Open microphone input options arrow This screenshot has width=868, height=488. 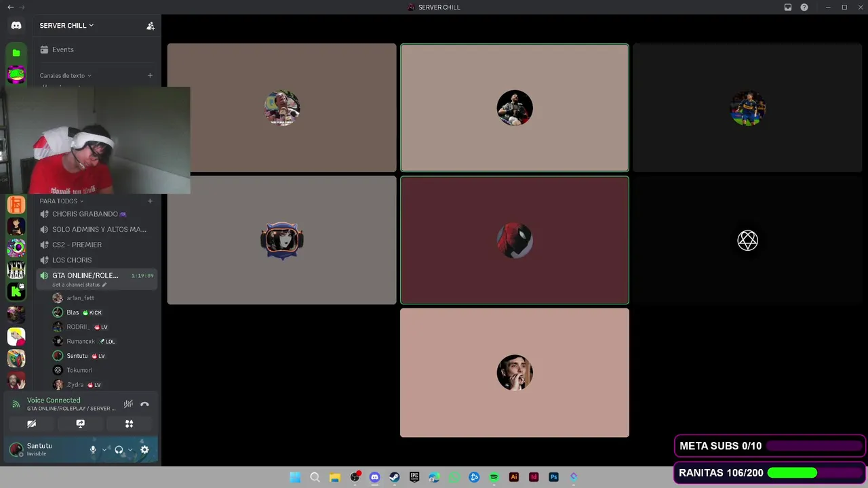pyautogui.click(x=104, y=449)
